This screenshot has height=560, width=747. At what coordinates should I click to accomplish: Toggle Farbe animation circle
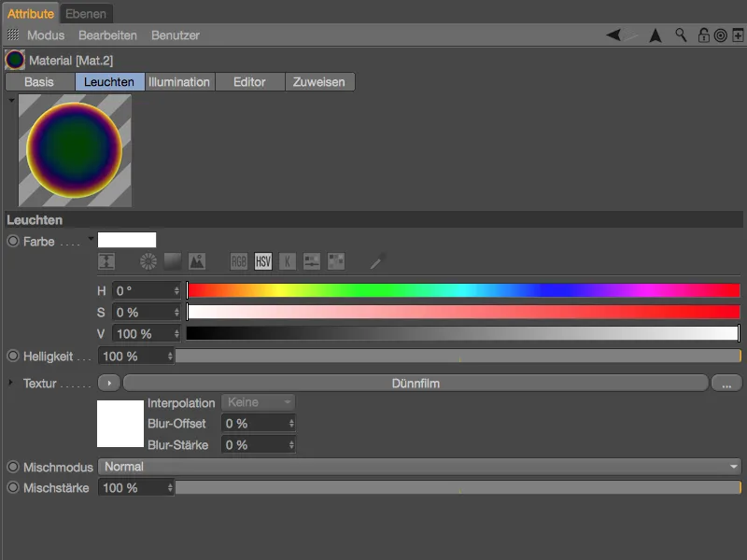click(13, 241)
